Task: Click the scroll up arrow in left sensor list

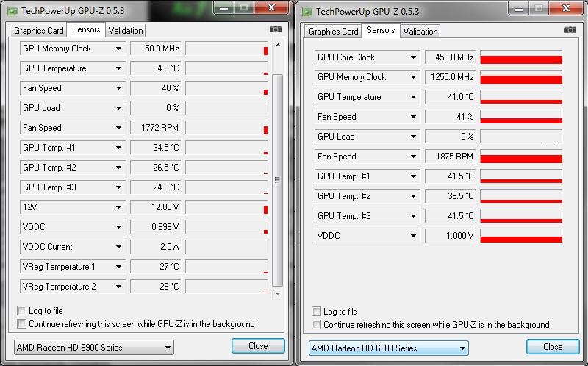Action: 278,45
